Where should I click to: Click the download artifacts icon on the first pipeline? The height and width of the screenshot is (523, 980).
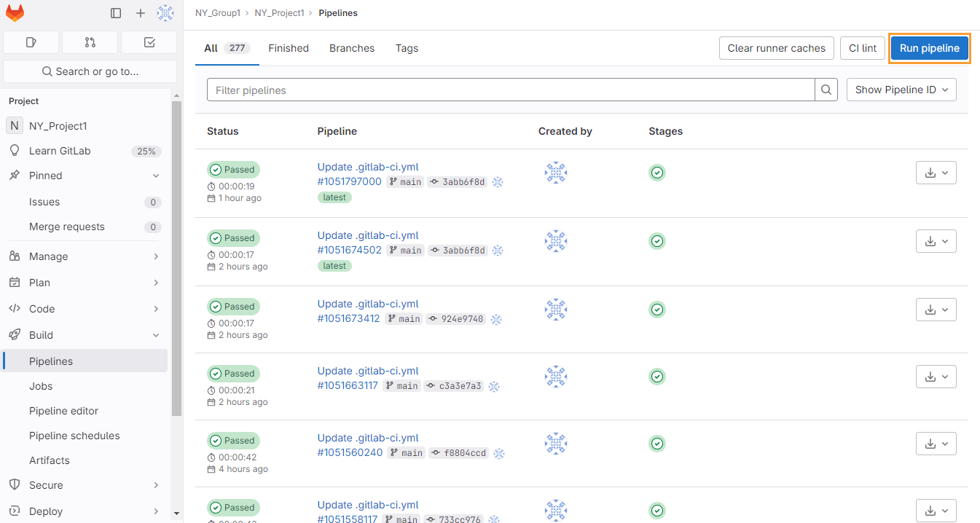click(x=930, y=173)
